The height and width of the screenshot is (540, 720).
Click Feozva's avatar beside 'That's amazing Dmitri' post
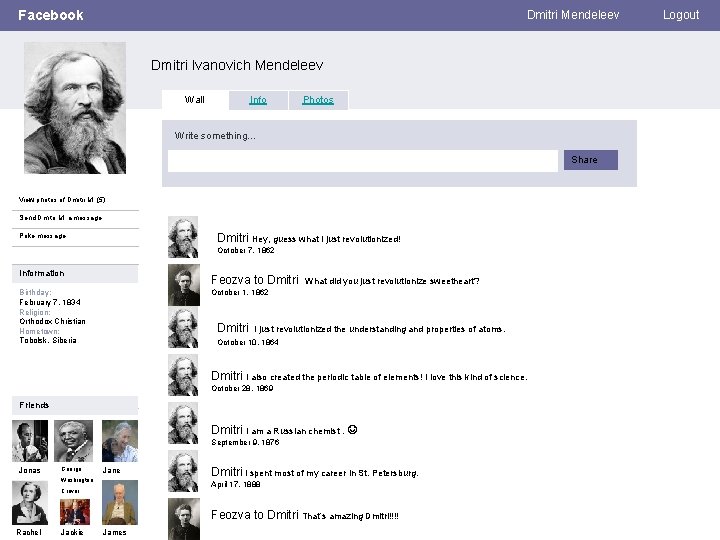[x=184, y=519]
